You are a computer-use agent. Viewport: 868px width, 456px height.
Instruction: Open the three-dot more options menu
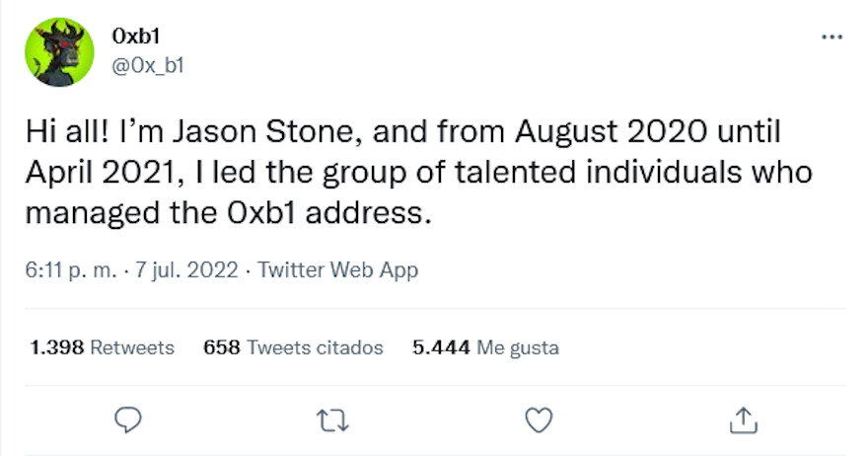coord(832,37)
